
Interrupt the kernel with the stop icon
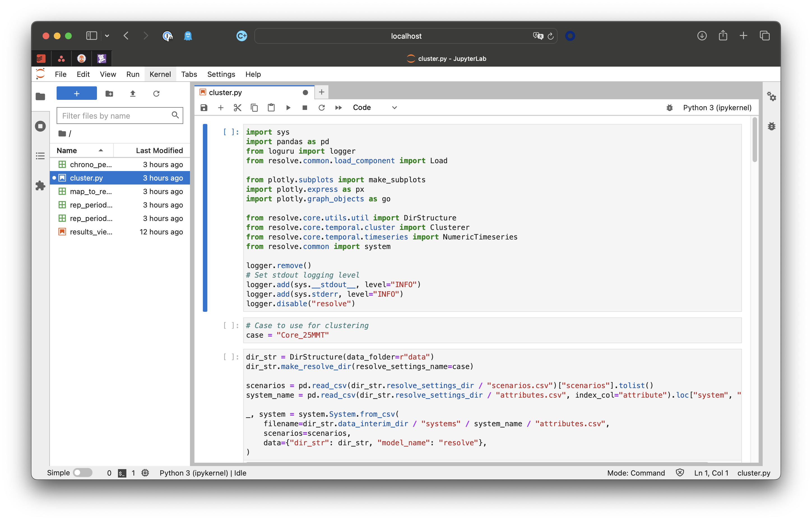click(305, 108)
